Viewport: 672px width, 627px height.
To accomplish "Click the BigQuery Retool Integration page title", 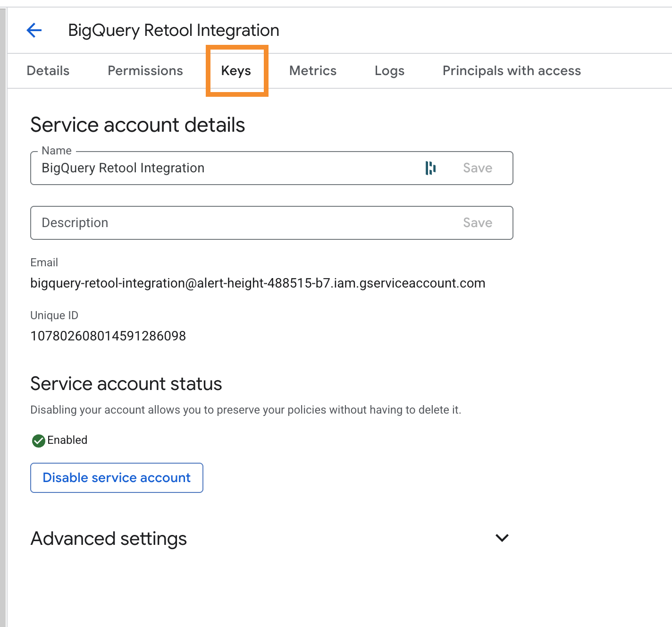I will click(174, 30).
